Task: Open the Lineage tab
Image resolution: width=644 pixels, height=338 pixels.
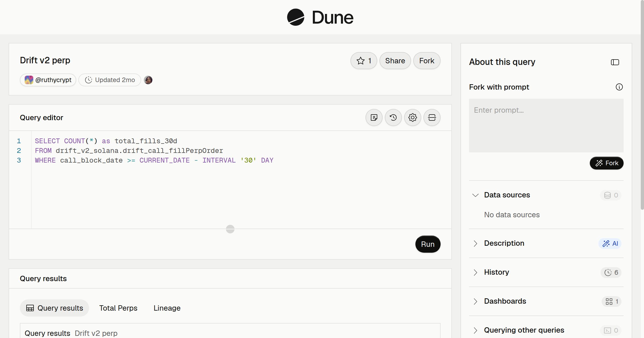Action: pyautogui.click(x=167, y=308)
